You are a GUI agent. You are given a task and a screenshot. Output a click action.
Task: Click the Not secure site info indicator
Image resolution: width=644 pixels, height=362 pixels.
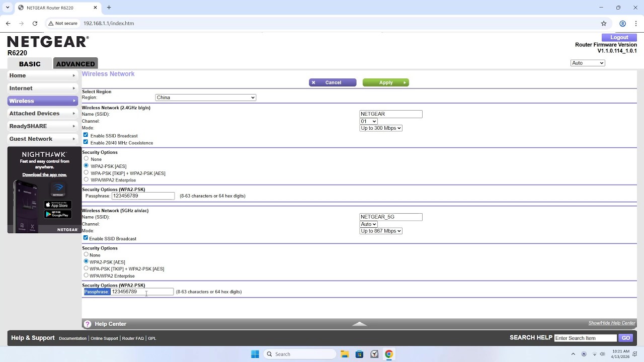63,23
